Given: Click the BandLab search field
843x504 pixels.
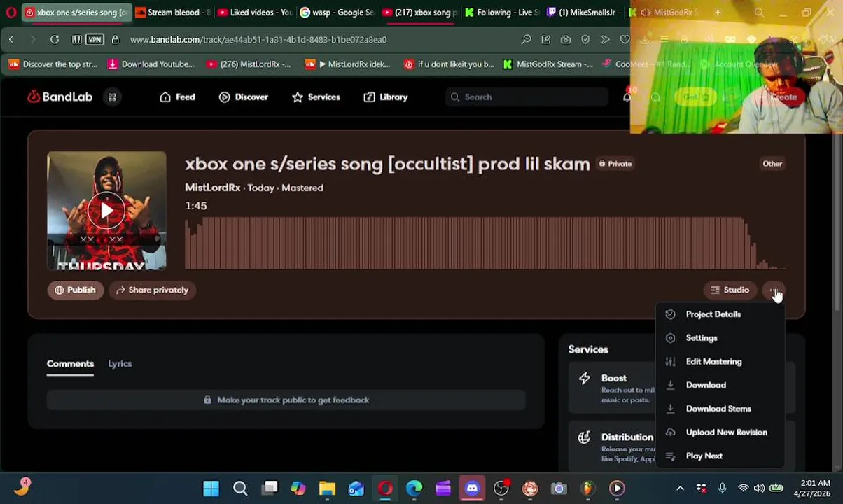Looking at the screenshot, I should pyautogui.click(x=527, y=97).
